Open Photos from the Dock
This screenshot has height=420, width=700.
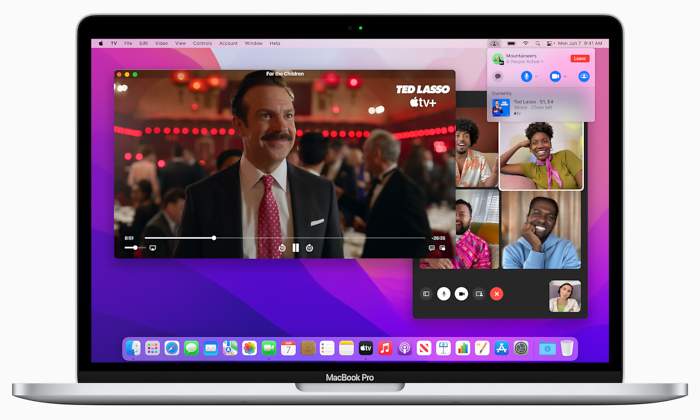click(250, 348)
